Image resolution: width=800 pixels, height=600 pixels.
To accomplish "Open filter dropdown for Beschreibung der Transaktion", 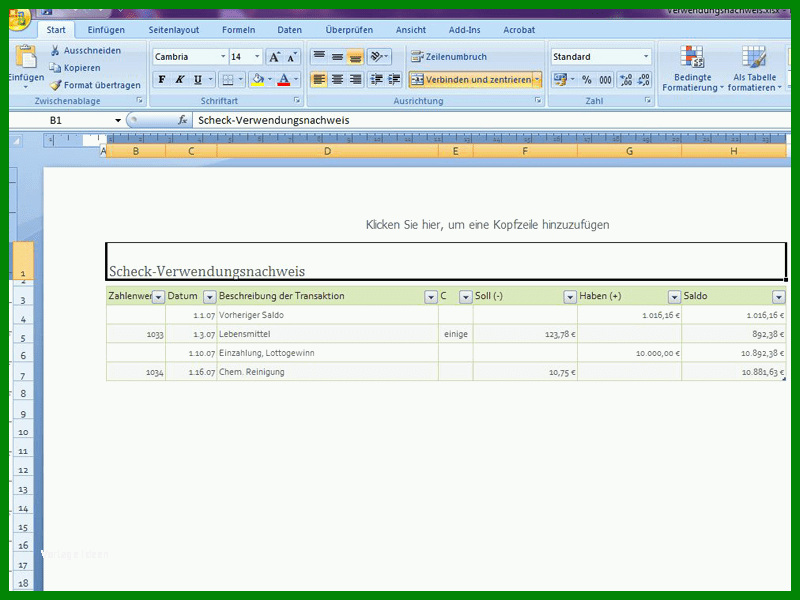I will [431, 297].
